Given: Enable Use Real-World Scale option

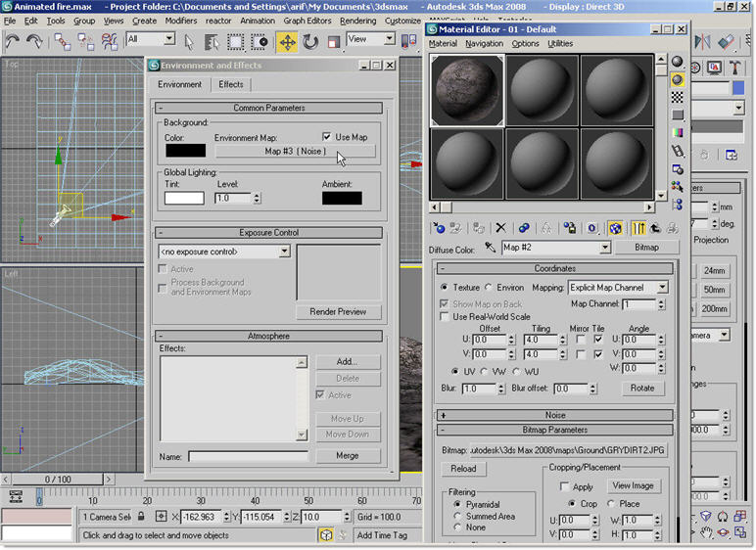Looking at the screenshot, I should (446, 317).
